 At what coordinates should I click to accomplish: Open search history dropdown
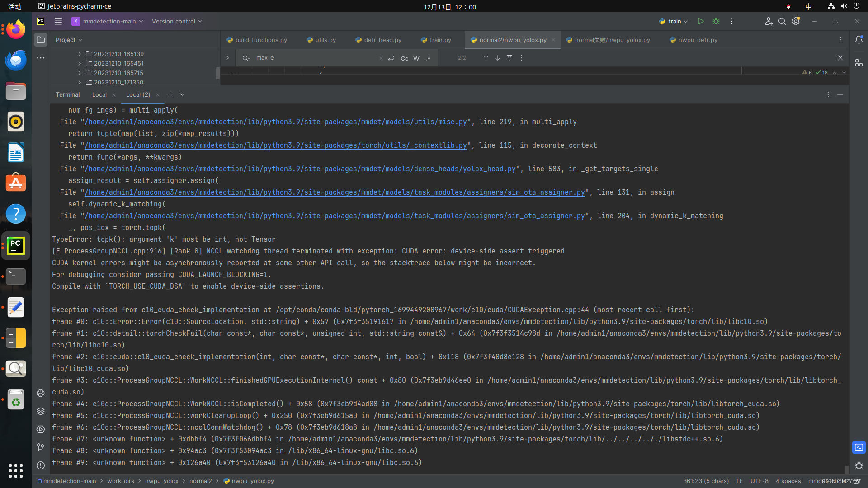246,58
